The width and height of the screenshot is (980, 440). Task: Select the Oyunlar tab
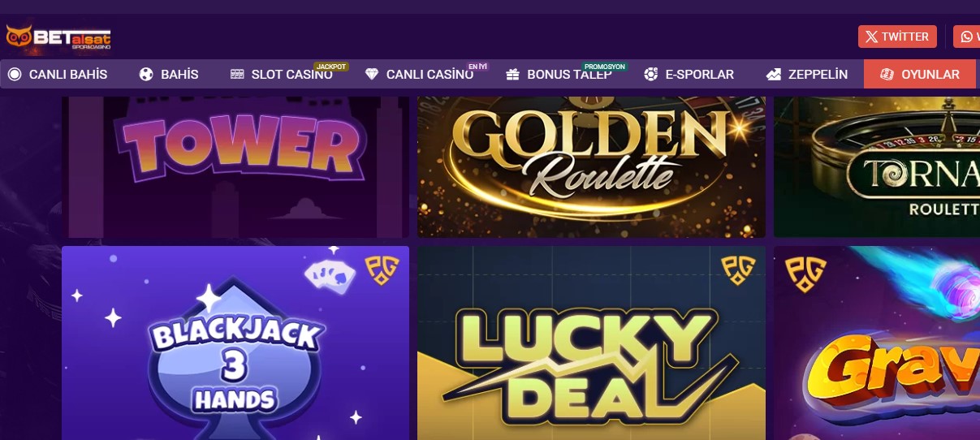[x=919, y=74]
